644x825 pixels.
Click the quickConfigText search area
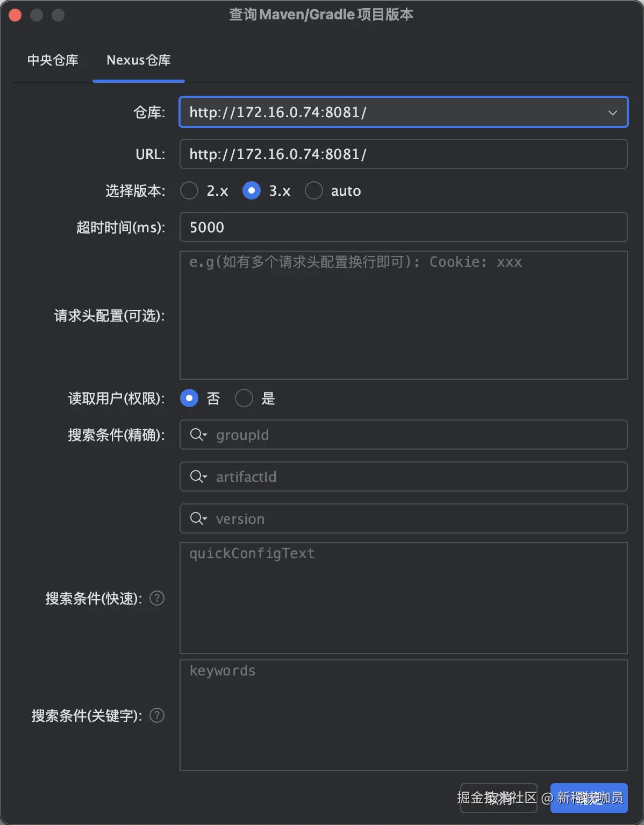pyautogui.click(x=403, y=597)
